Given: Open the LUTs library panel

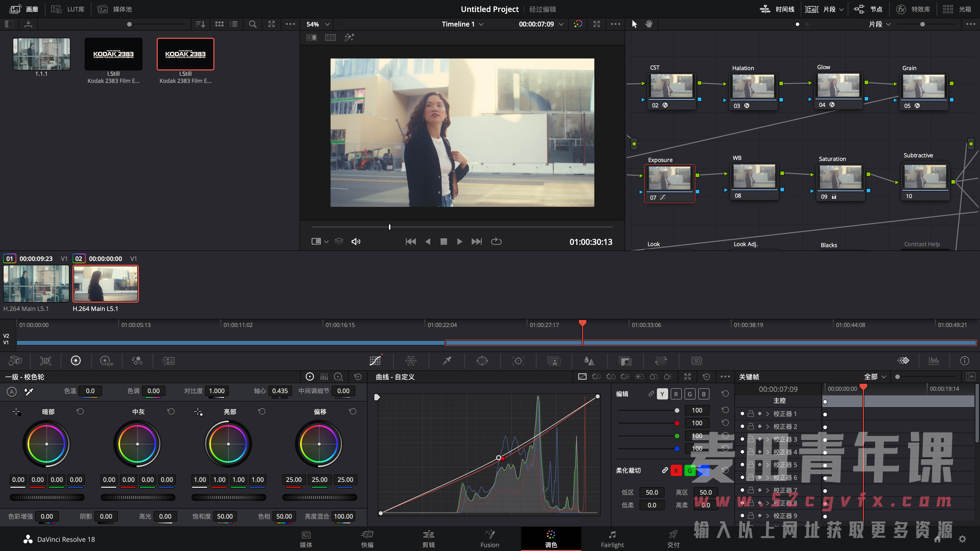Looking at the screenshot, I should click(68, 9).
